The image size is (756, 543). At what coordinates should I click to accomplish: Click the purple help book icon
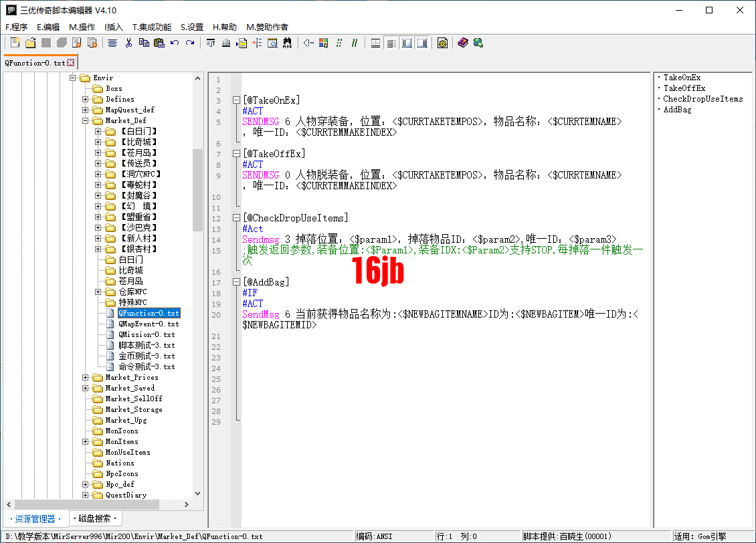(462, 43)
